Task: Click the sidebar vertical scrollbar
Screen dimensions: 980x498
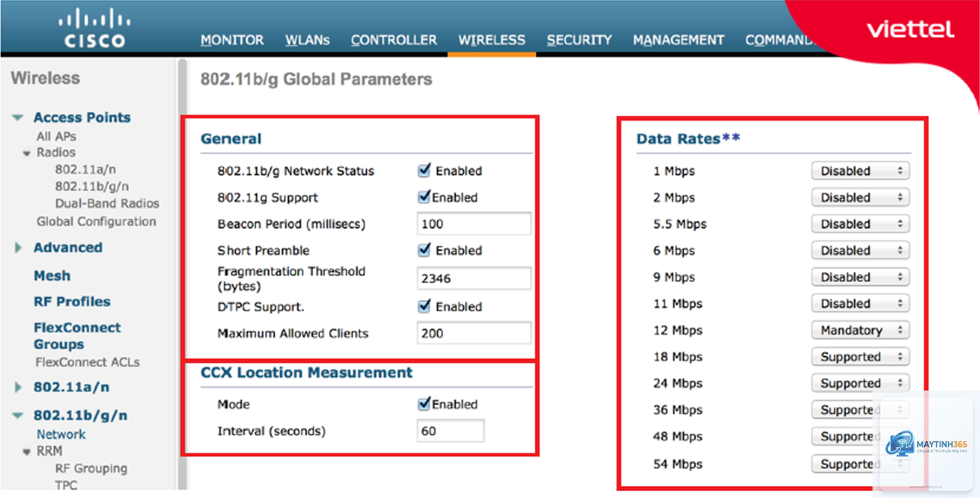Action: pos(182,274)
